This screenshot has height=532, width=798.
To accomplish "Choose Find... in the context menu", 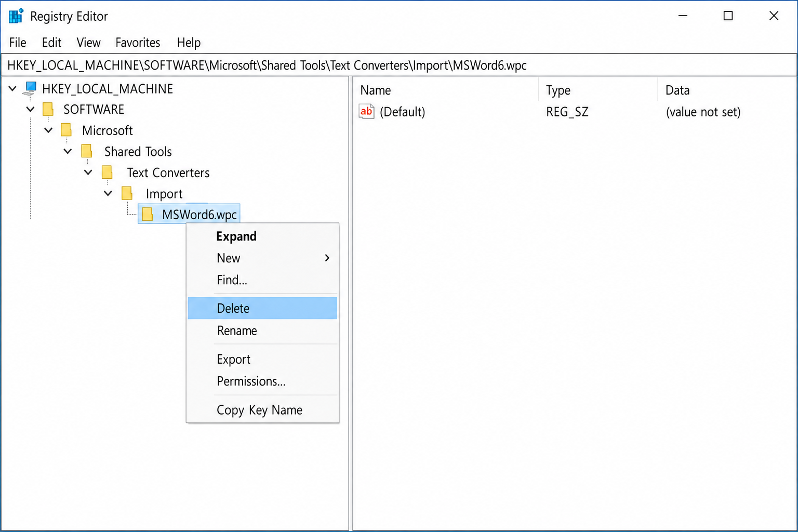I will [262, 280].
